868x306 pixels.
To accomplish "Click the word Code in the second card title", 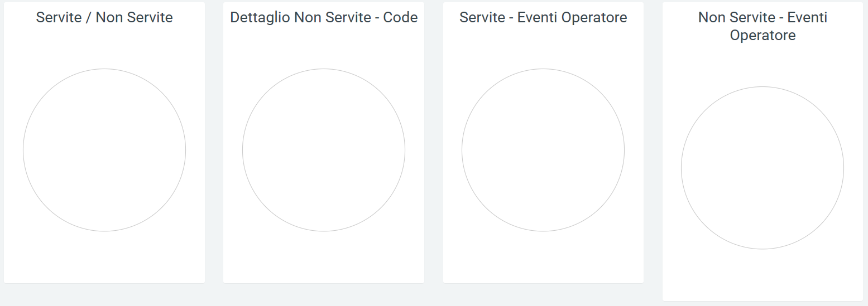I will [x=400, y=17].
